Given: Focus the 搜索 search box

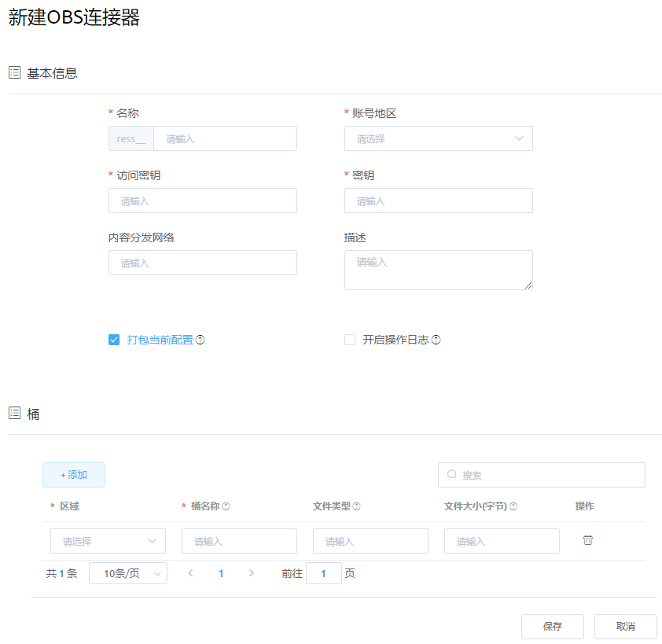Looking at the screenshot, I should 542,475.
